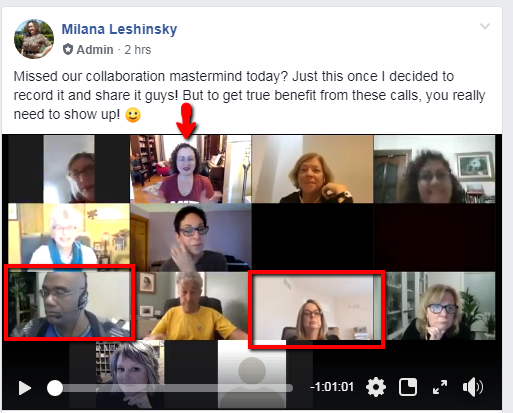
Task: Open video settings gear
Action: 376,387
